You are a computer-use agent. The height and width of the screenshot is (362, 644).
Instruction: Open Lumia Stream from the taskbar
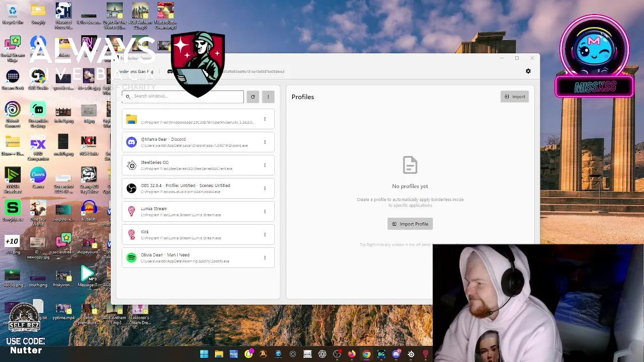(426, 354)
